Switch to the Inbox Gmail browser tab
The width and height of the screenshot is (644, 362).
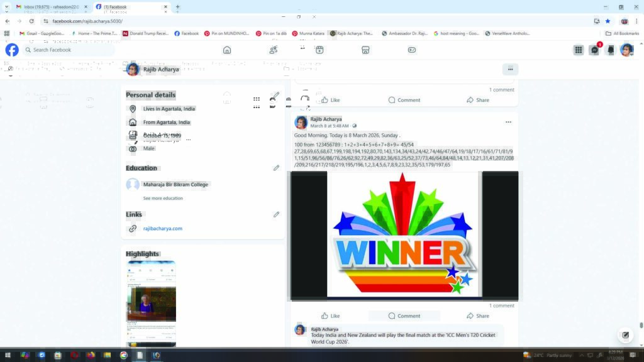(x=47, y=7)
